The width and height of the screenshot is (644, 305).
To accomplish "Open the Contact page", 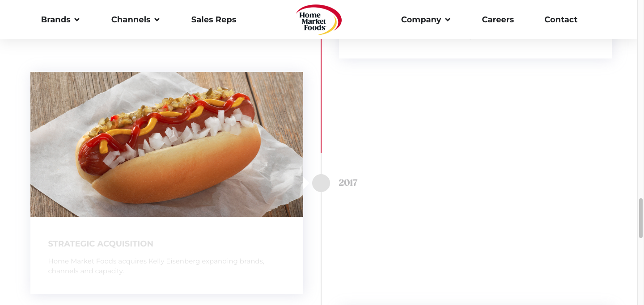I will tap(561, 20).
